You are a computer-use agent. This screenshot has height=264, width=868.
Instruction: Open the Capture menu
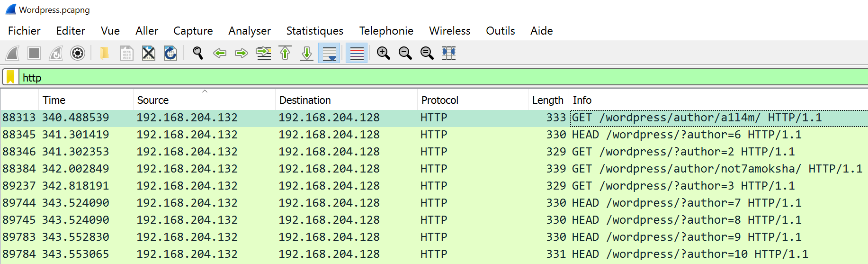click(x=193, y=31)
